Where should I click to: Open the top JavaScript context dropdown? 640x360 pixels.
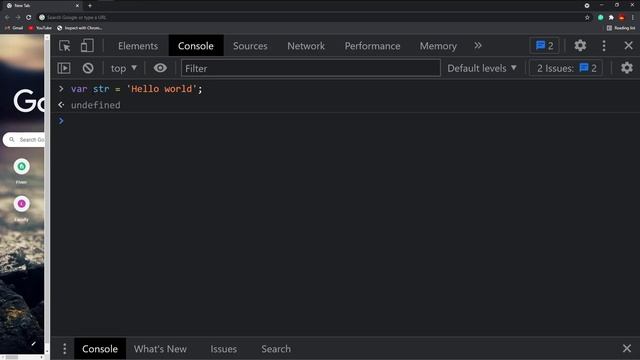pos(124,68)
